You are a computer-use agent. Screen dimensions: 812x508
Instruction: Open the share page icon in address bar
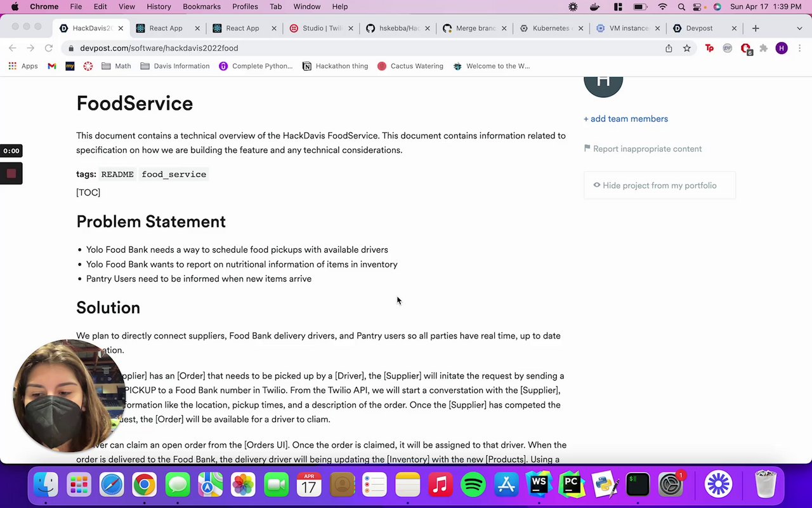pos(669,48)
